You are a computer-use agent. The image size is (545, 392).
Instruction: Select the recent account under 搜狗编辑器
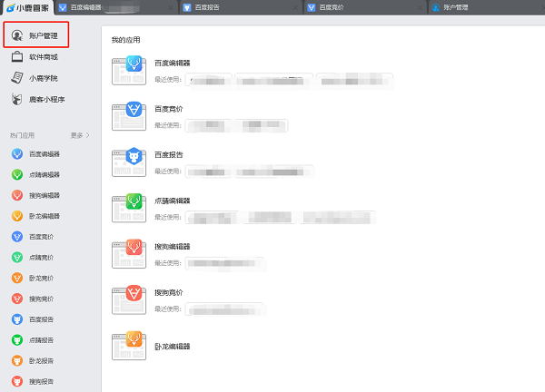point(224,263)
